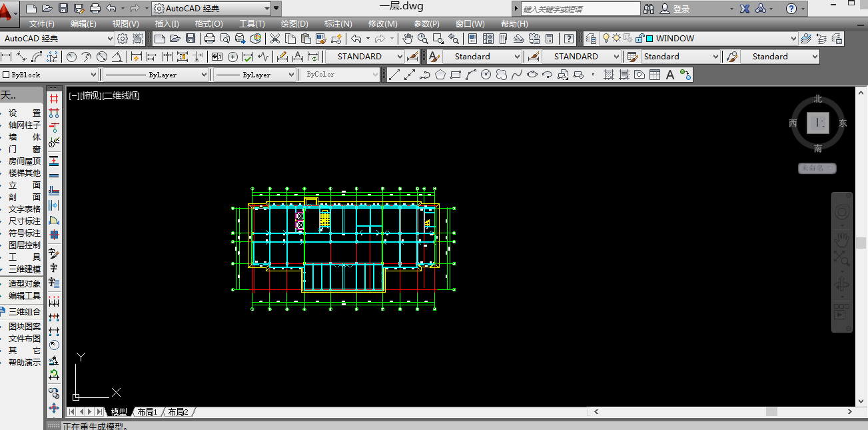This screenshot has width=868, height=430.
Task: Click the Insert Table icon in draw toolbar
Action: (x=655, y=75)
